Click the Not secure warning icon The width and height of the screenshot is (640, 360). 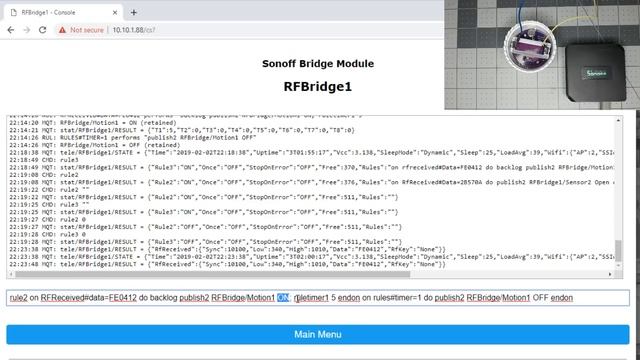click(x=62, y=30)
